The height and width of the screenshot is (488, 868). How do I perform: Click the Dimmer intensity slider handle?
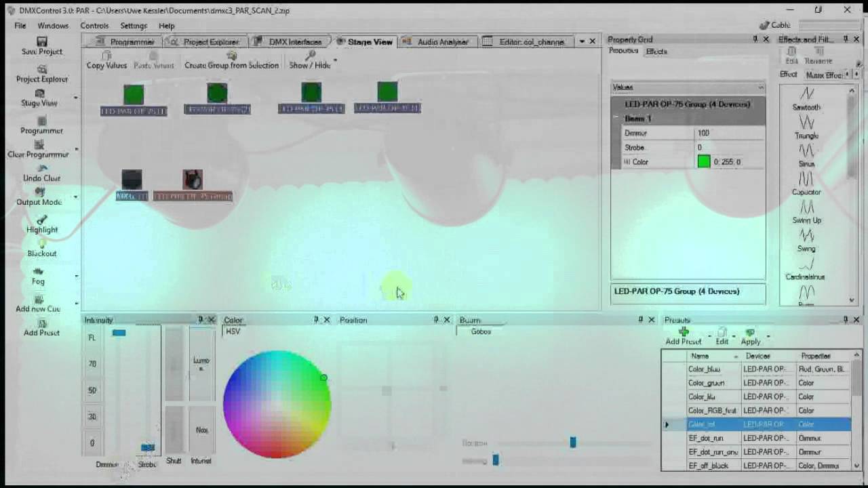(x=119, y=333)
